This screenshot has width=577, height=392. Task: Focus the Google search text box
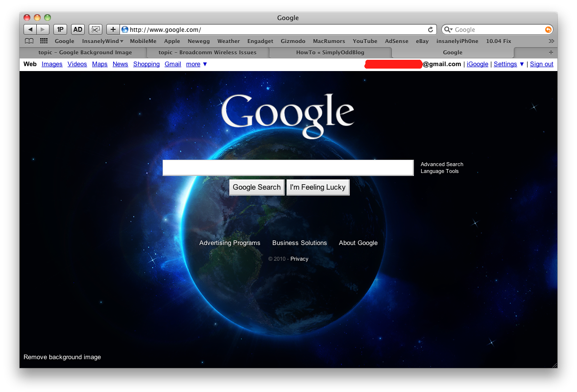pyautogui.click(x=288, y=168)
